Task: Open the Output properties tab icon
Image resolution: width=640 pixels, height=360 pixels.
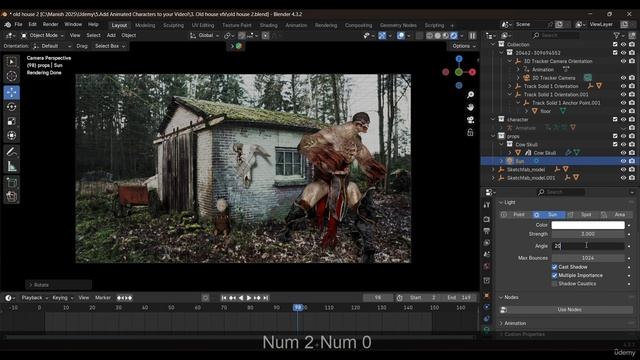Action: click(x=487, y=231)
